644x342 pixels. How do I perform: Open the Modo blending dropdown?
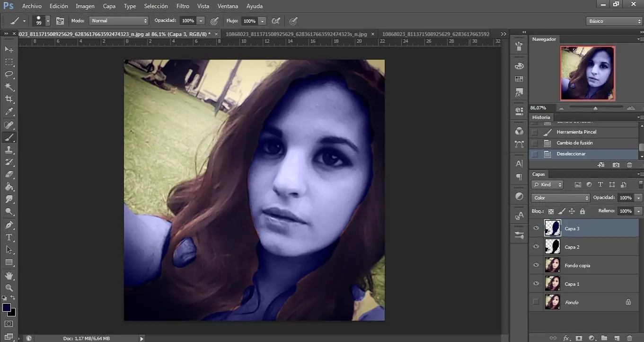119,21
